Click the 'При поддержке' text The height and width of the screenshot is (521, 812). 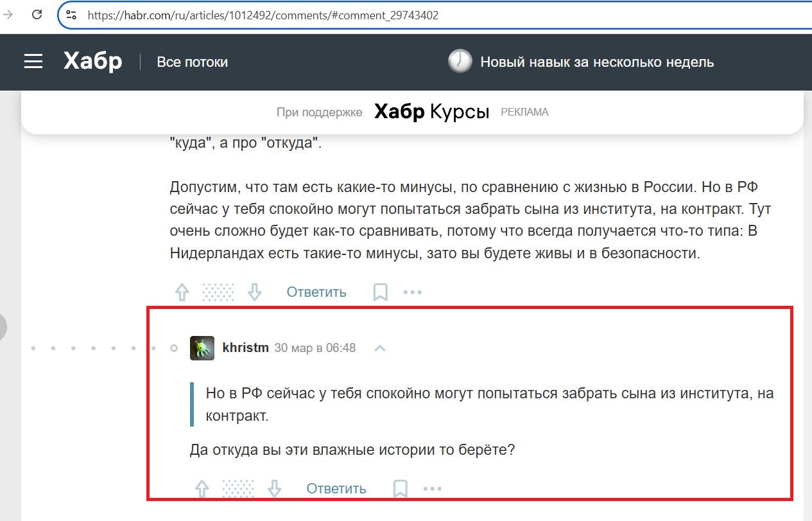coord(320,112)
